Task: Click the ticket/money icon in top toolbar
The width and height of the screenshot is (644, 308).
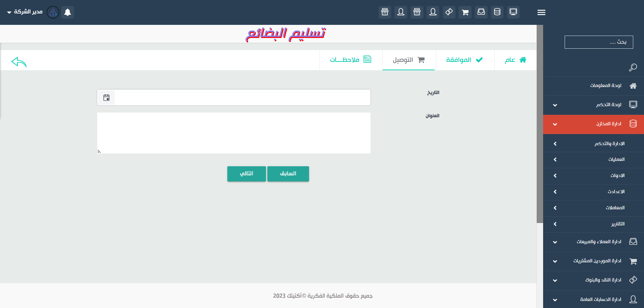Action: point(449,12)
